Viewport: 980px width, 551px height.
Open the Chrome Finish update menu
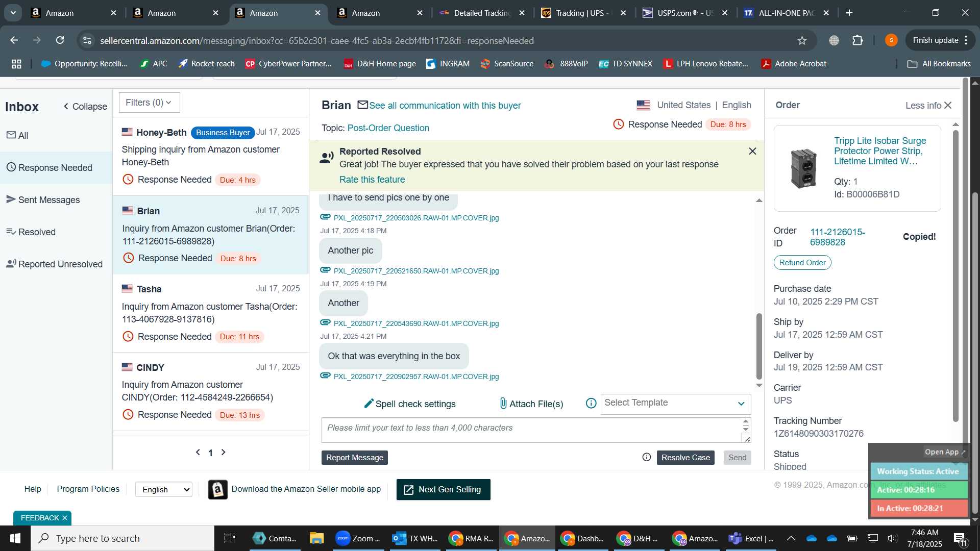pyautogui.click(x=939, y=40)
